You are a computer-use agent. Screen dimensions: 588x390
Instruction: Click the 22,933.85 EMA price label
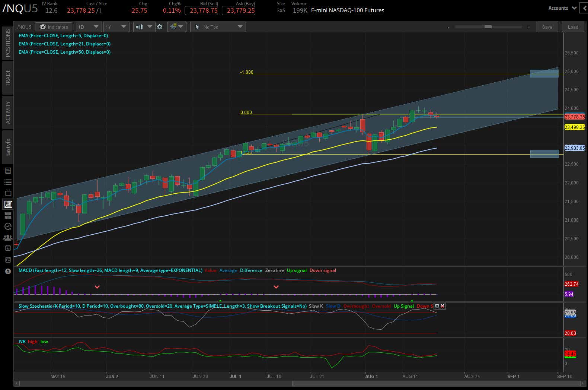click(x=575, y=148)
